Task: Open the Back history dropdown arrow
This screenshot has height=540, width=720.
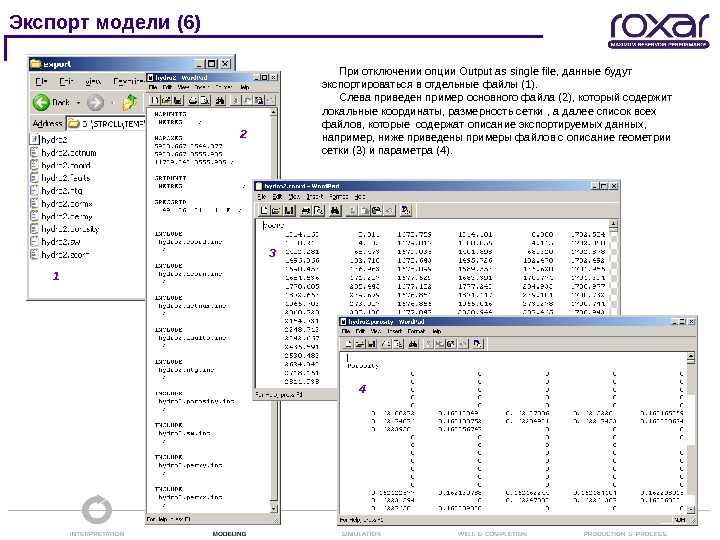Action: tap(78, 102)
